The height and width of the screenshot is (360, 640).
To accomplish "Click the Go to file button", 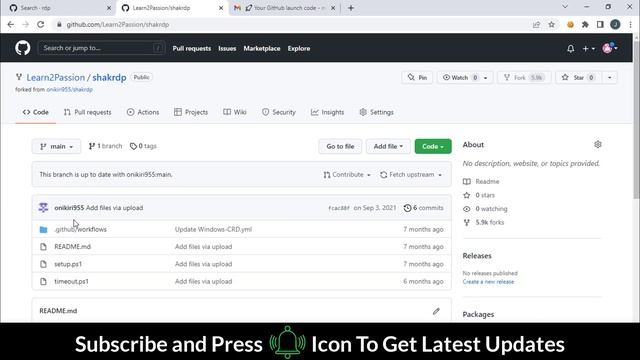I will click(x=340, y=146).
